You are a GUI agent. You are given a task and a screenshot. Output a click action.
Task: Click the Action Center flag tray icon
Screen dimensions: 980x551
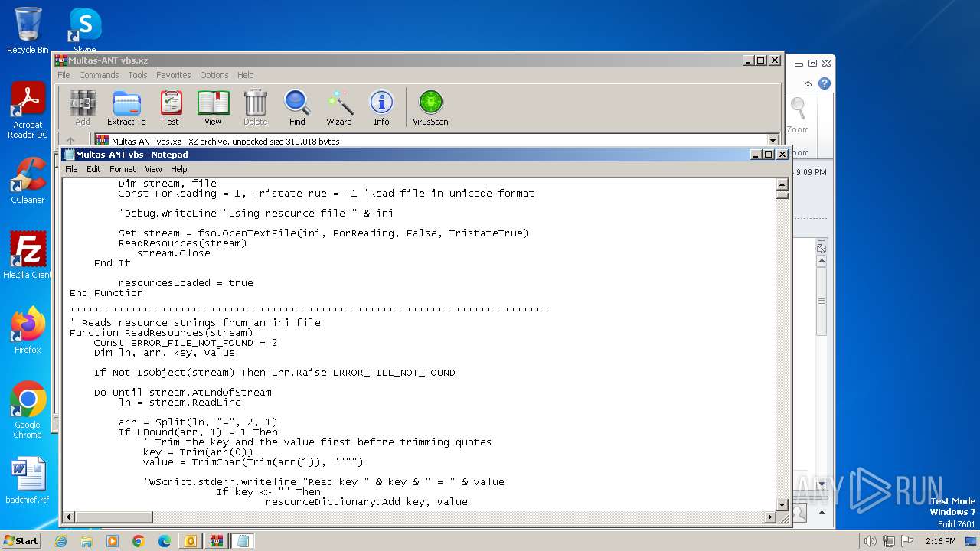point(906,541)
